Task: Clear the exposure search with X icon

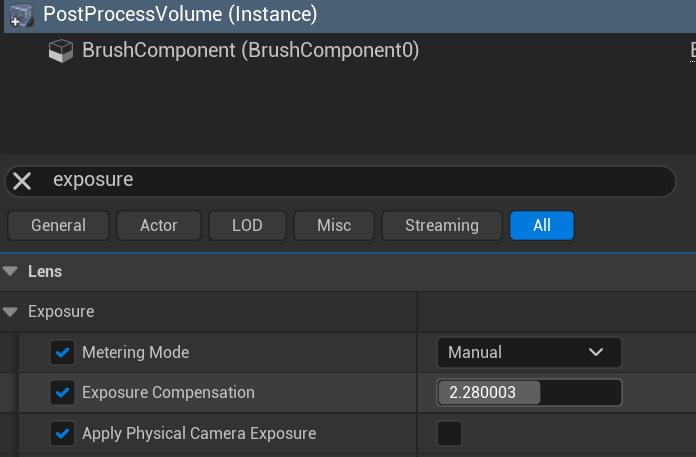Action: tap(22, 181)
